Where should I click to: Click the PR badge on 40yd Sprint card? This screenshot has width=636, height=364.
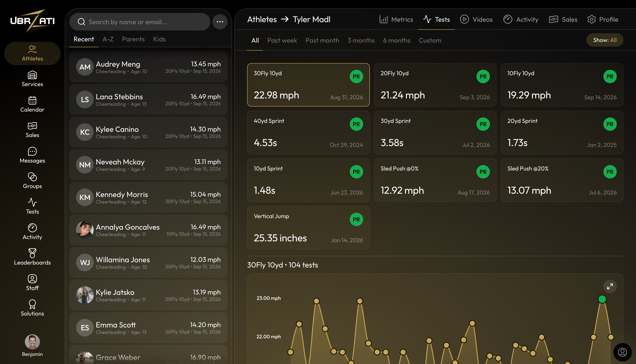(x=356, y=124)
